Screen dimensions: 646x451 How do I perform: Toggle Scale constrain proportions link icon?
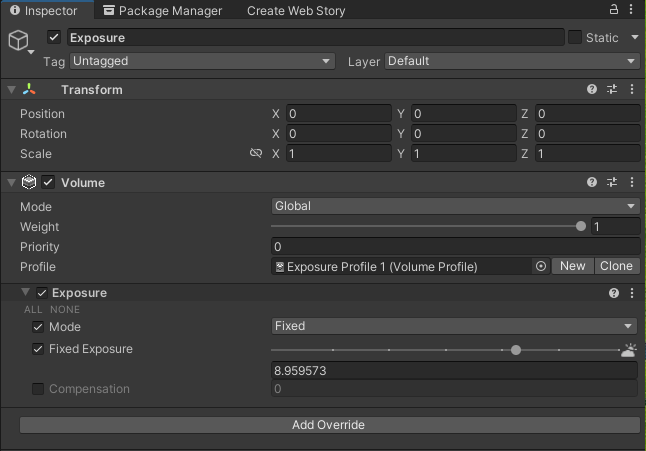tap(256, 154)
